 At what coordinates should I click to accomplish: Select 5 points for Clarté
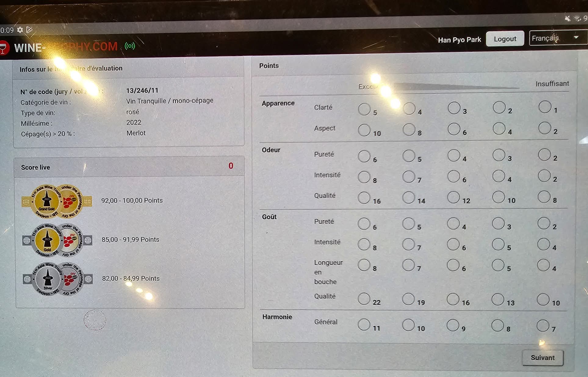pos(364,109)
